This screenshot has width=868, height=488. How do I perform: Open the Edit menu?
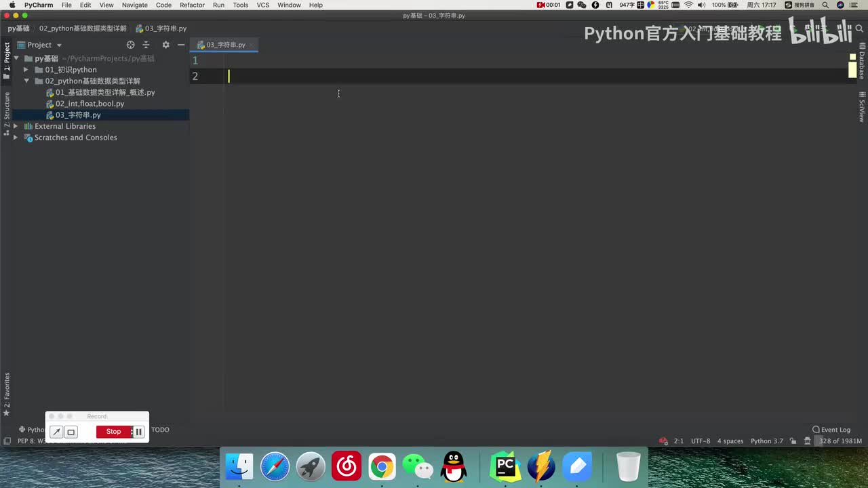click(x=85, y=5)
